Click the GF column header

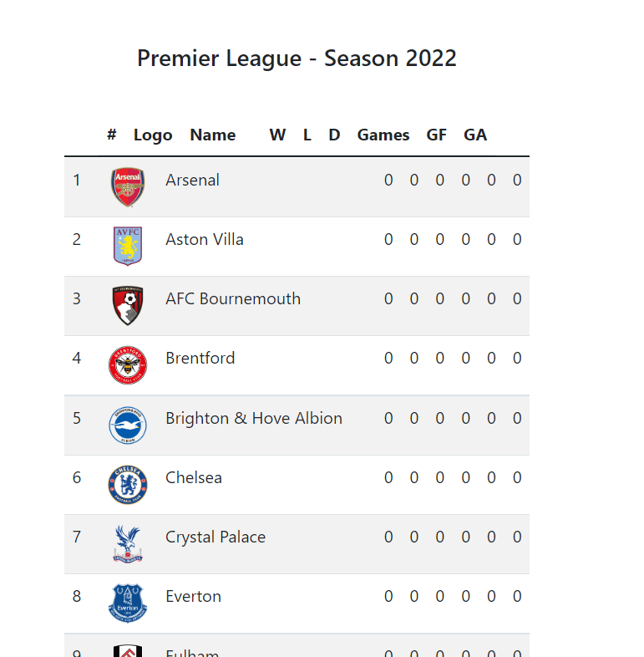(437, 135)
